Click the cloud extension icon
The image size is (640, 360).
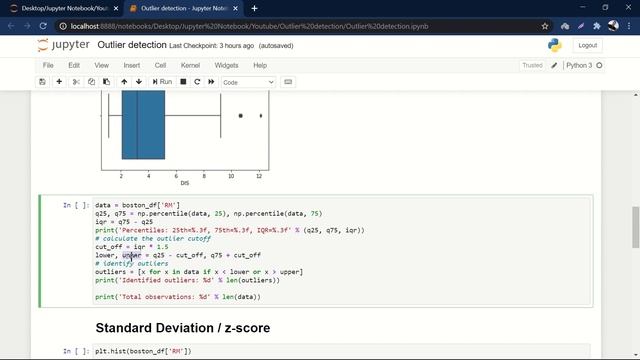click(x=565, y=26)
